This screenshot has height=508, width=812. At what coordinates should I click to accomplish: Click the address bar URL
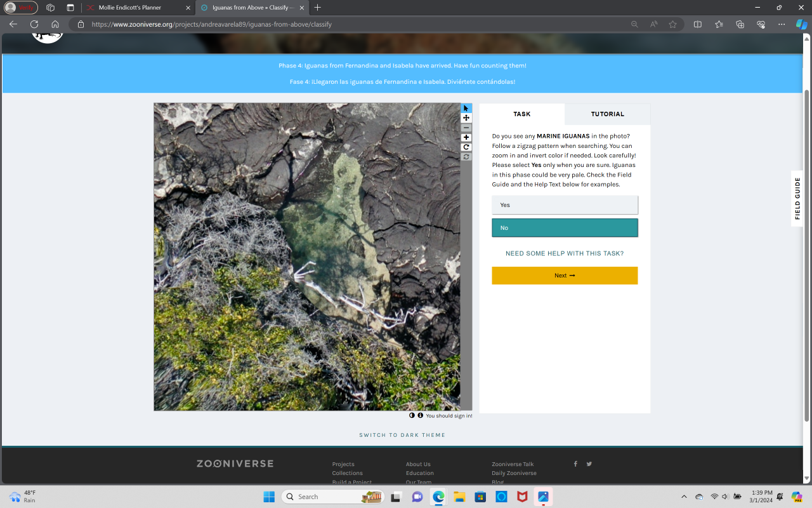(212, 24)
